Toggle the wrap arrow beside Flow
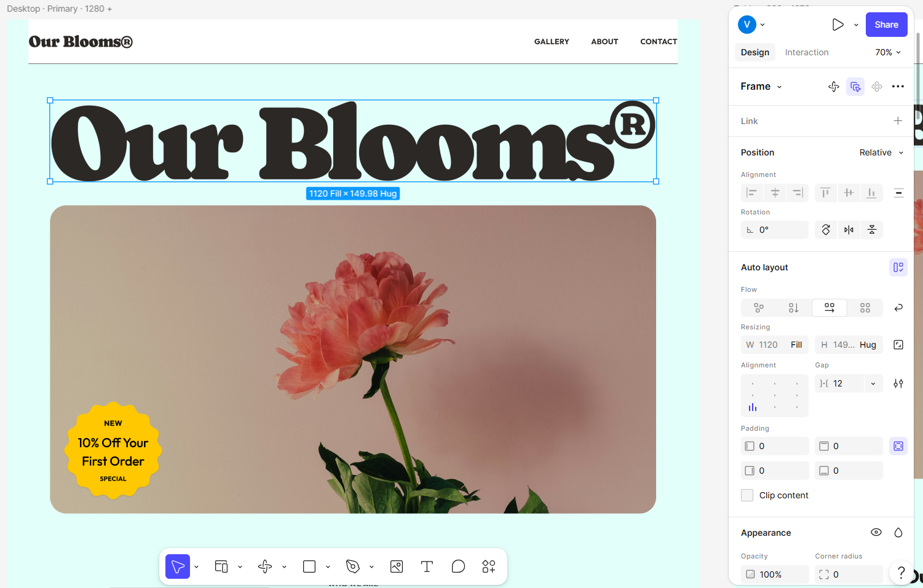 [898, 308]
